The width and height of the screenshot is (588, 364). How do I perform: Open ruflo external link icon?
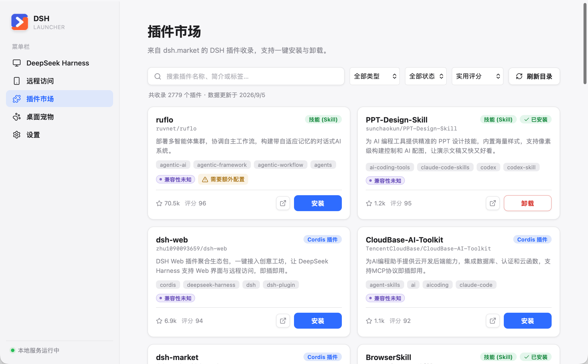coord(283,203)
